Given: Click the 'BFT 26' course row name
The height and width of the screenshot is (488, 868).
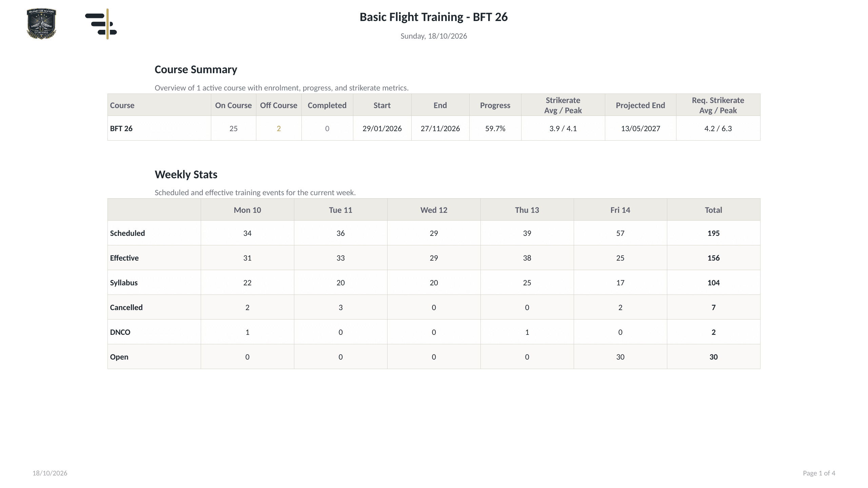Looking at the screenshot, I should point(121,128).
